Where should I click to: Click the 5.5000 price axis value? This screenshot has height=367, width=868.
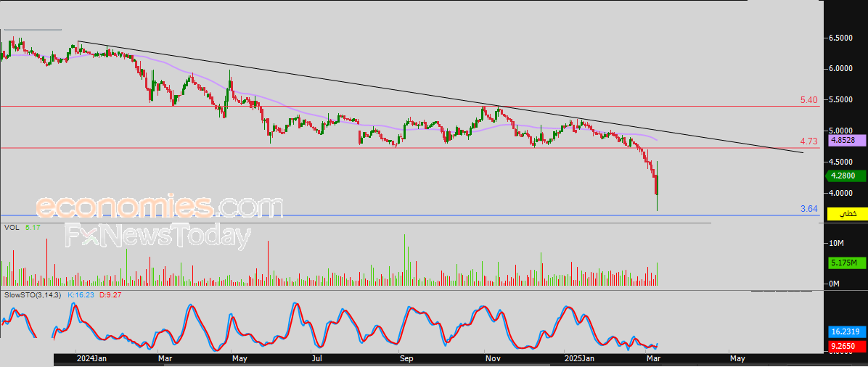coord(840,99)
